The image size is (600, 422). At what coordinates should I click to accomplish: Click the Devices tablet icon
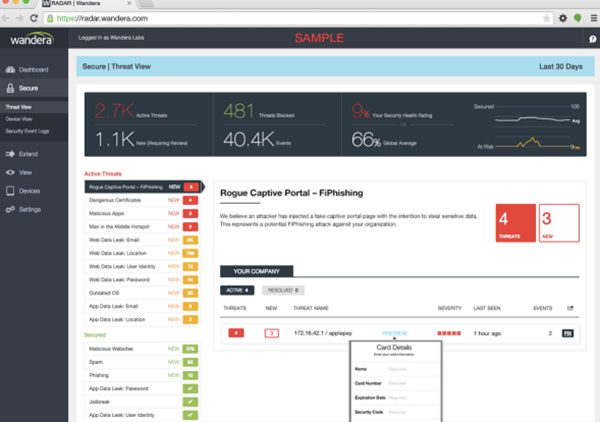click(x=10, y=191)
